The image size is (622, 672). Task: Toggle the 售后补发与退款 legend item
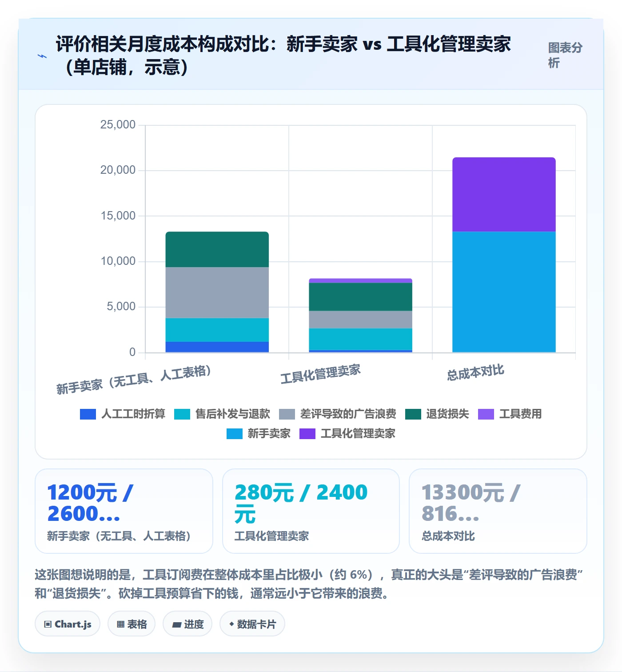pos(222,414)
